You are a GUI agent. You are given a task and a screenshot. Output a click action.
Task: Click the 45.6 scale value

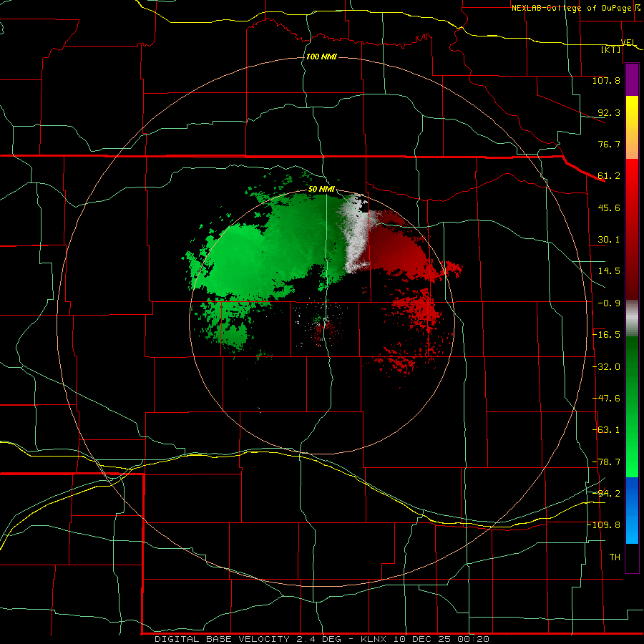609,208
